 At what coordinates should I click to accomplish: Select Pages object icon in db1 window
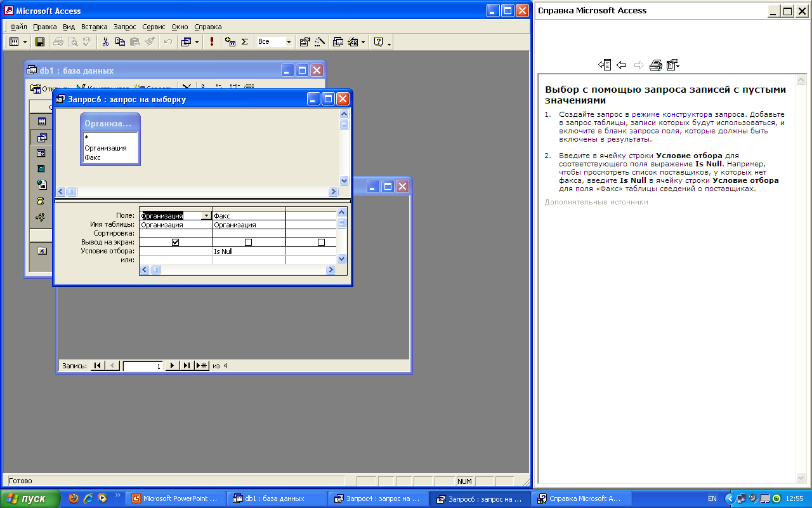41,185
